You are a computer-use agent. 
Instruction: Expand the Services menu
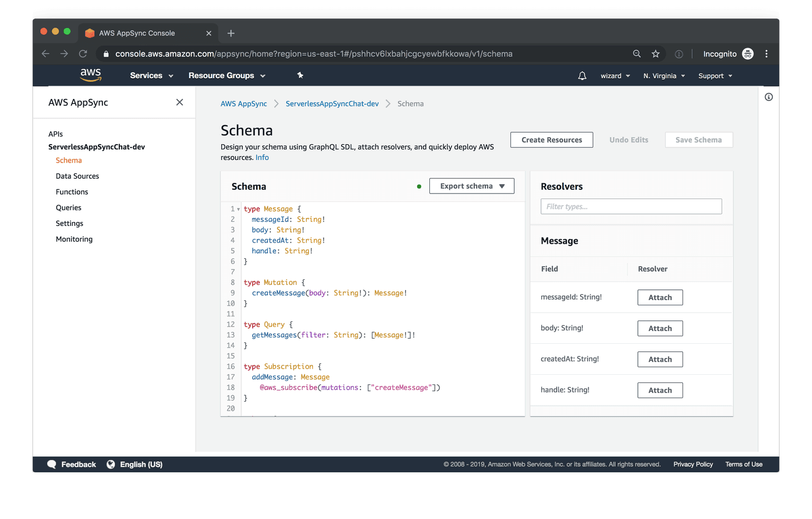[x=151, y=76]
